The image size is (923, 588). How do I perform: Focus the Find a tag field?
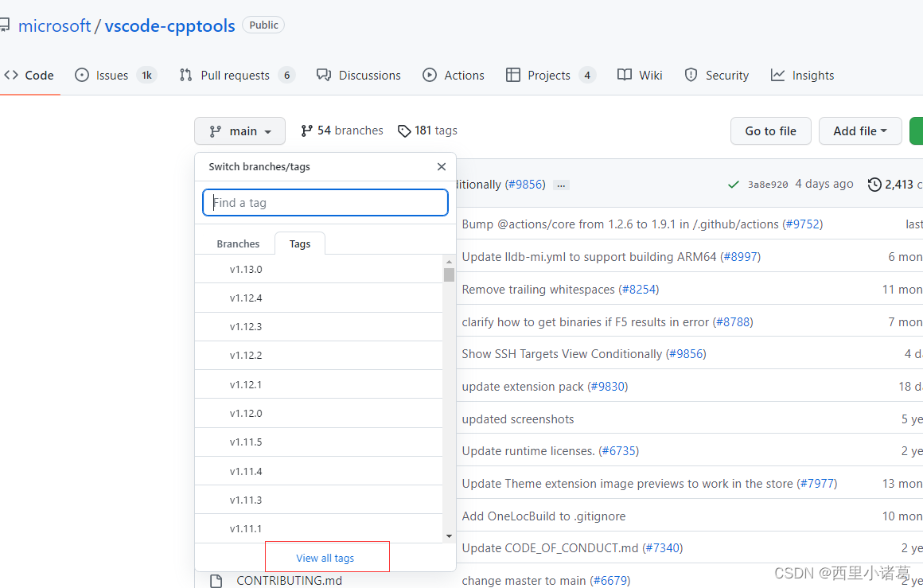[325, 202]
